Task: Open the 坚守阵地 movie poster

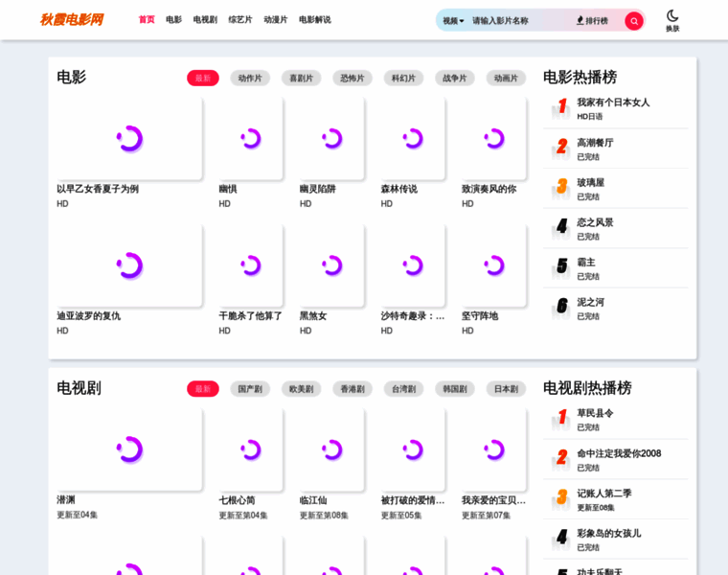Action: tap(493, 265)
